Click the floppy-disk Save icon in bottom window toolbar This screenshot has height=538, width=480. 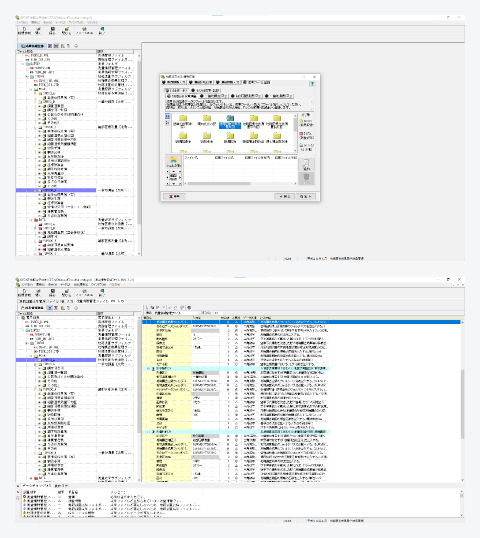click(52, 293)
